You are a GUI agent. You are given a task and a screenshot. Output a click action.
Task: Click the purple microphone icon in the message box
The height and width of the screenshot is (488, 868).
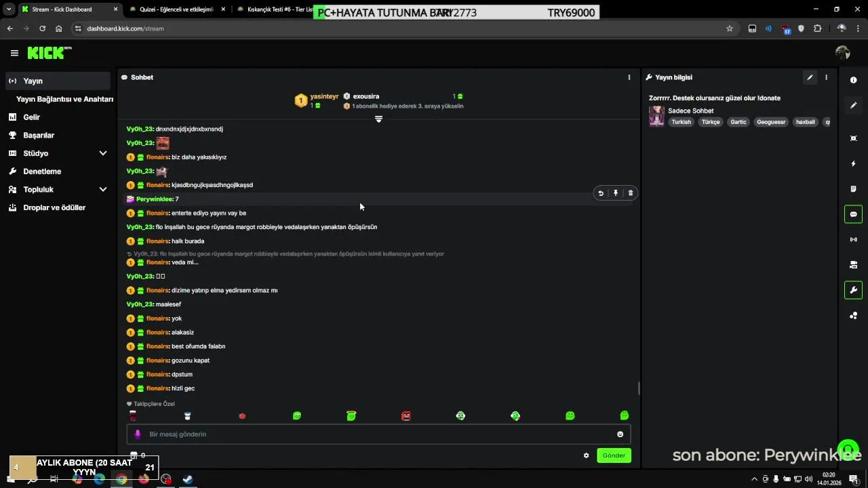pyautogui.click(x=138, y=434)
